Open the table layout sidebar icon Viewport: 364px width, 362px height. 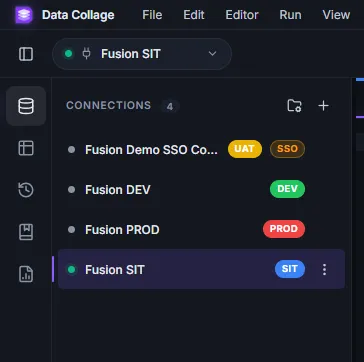click(26, 148)
